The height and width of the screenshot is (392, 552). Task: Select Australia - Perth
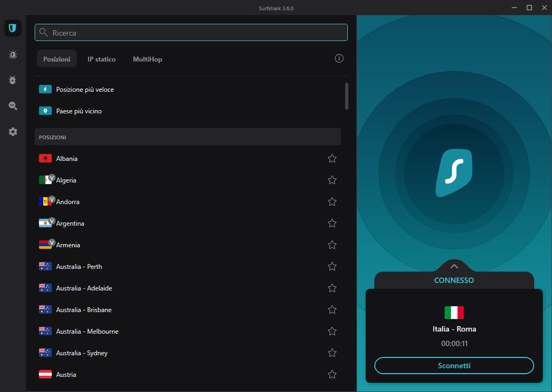(x=187, y=266)
